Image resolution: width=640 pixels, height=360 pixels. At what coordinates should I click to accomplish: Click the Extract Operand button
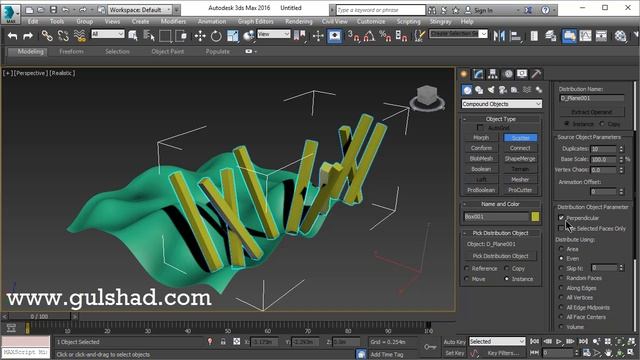pos(592,111)
